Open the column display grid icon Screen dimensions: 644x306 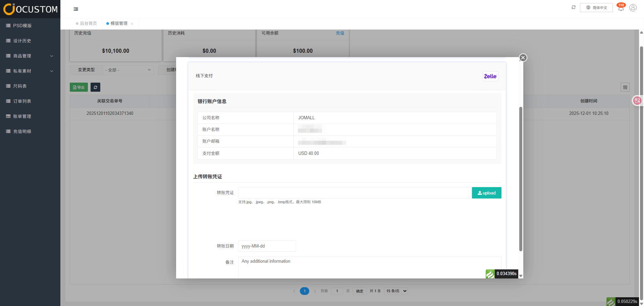(x=625, y=87)
